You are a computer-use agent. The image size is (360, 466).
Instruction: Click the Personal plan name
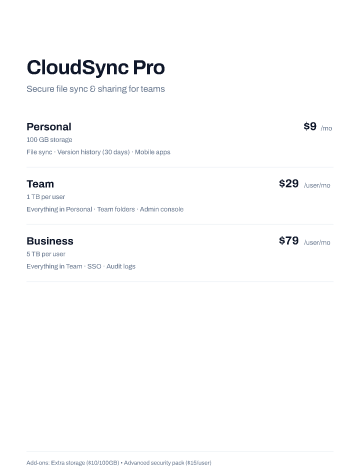coord(49,127)
